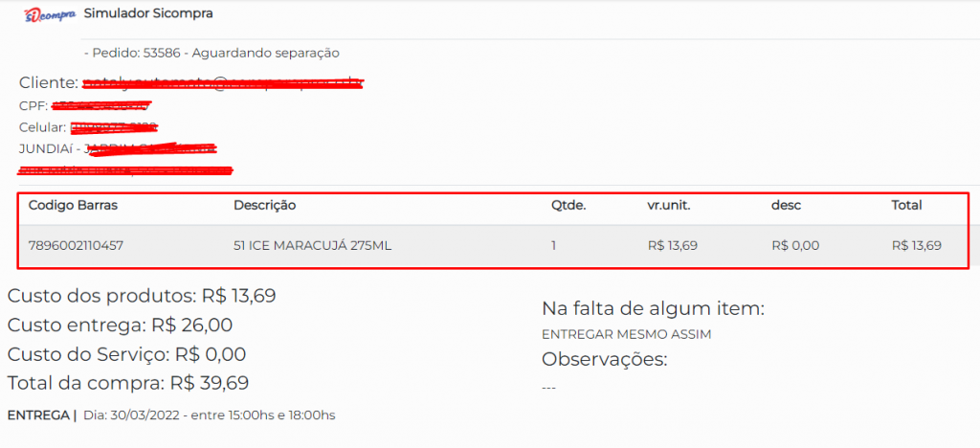The image size is (980, 448).
Task: Select the Pedido 53586 status line
Action: pos(212,53)
